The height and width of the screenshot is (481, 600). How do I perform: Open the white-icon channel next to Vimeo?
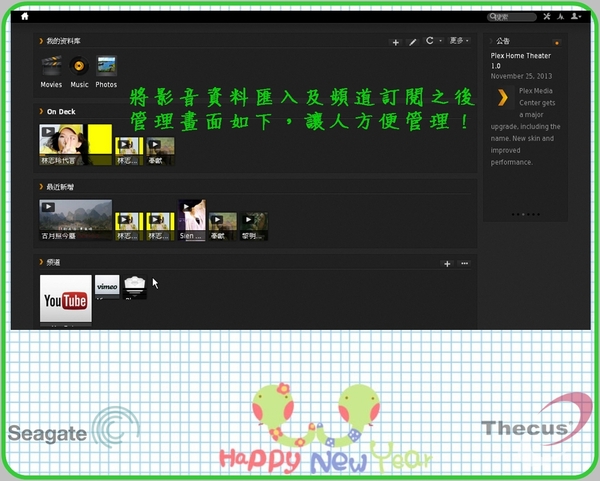coord(135,287)
